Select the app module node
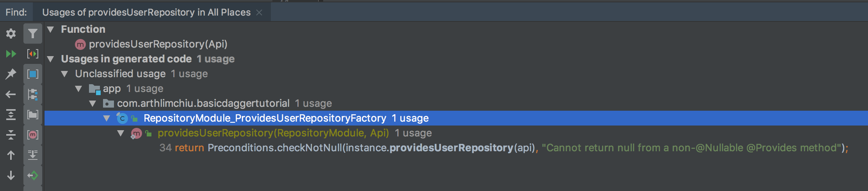 point(112,88)
